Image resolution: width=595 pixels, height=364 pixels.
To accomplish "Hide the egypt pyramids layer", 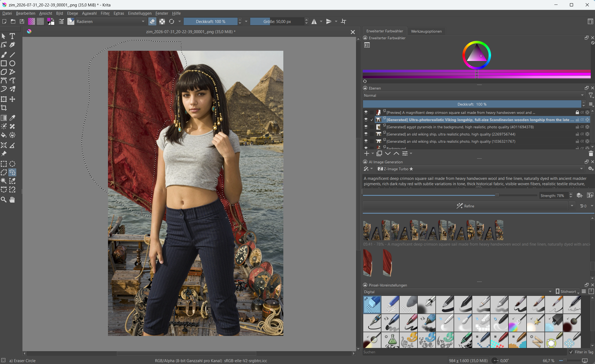I will coord(366,127).
